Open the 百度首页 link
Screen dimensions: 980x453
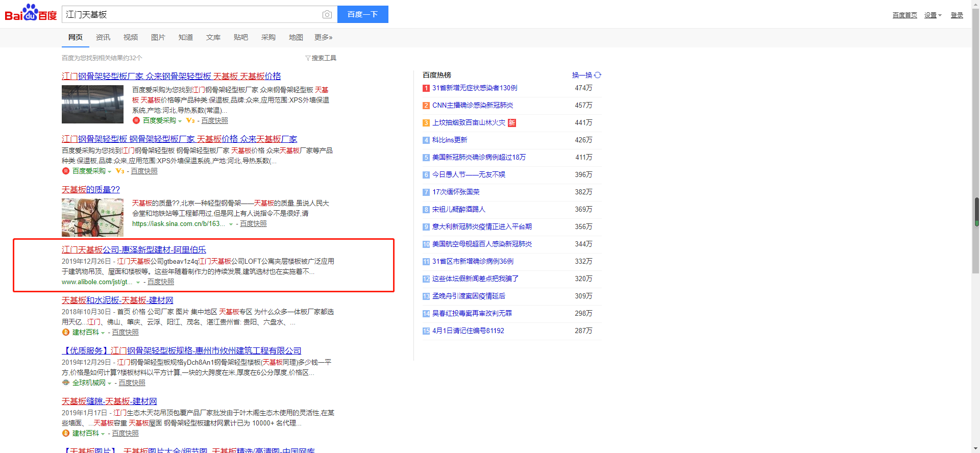[905, 15]
